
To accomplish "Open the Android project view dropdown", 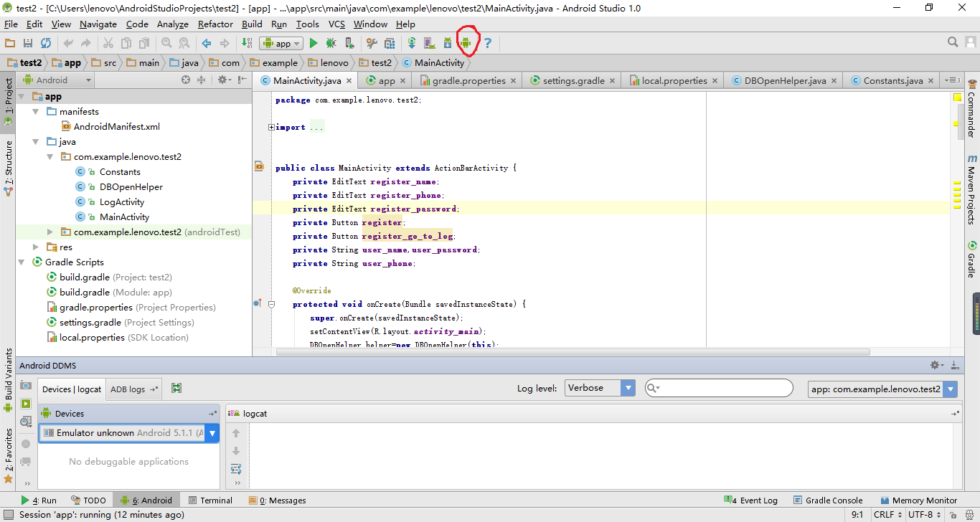I will coord(57,80).
